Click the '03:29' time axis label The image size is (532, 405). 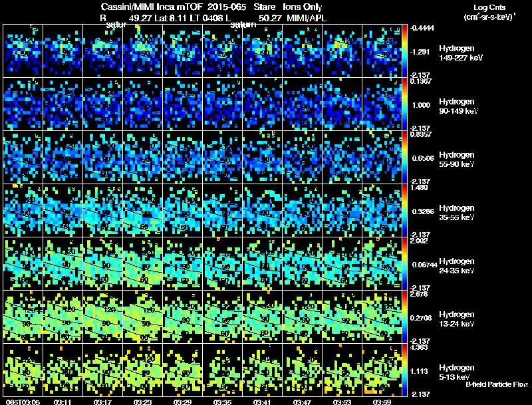click(x=182, y=402)
